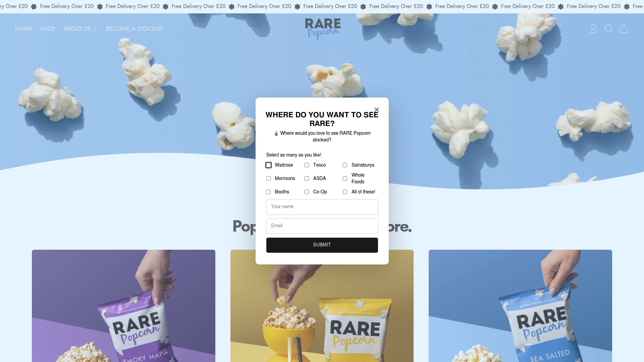644x362 pixels.
Task: Open the shopping bag cart icon
Action: pos(624,29)
